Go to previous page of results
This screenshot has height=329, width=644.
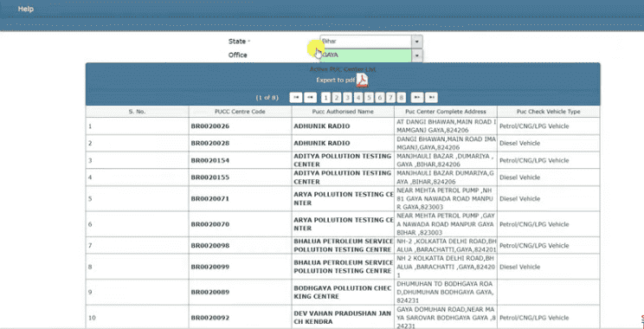click(x=311, y=97)
